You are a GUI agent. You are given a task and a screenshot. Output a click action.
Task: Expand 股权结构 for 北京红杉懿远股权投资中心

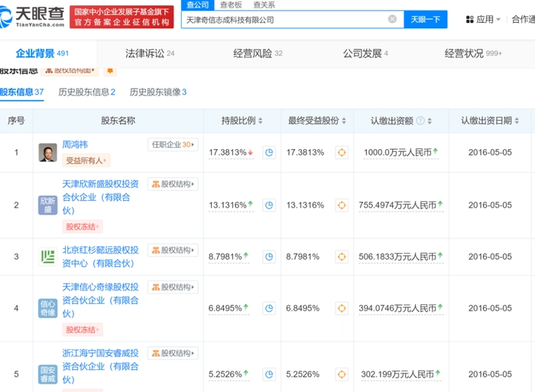pos(173,251)
